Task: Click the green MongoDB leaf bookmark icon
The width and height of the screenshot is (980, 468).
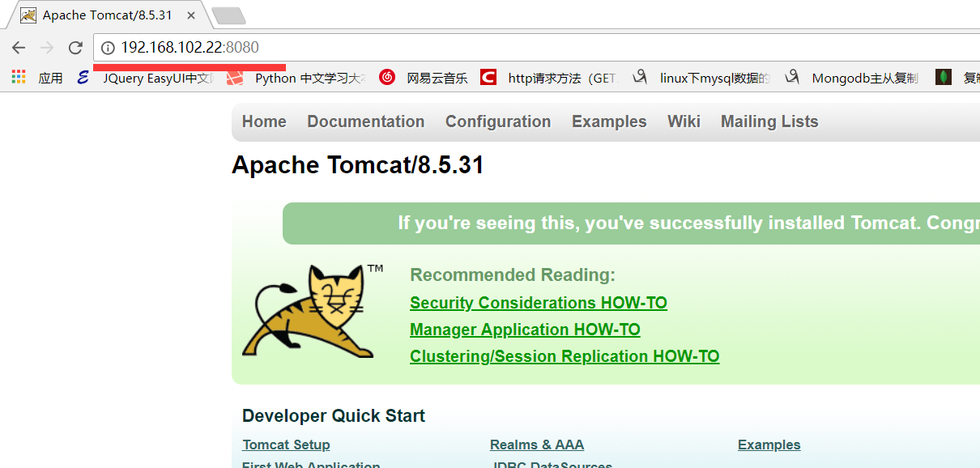Action: click(944, 78)
